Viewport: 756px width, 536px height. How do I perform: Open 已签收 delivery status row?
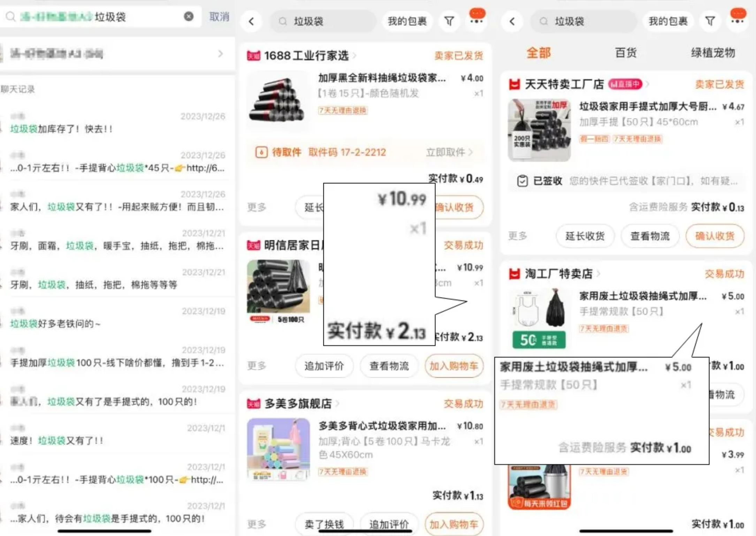(x=626, y=181)
